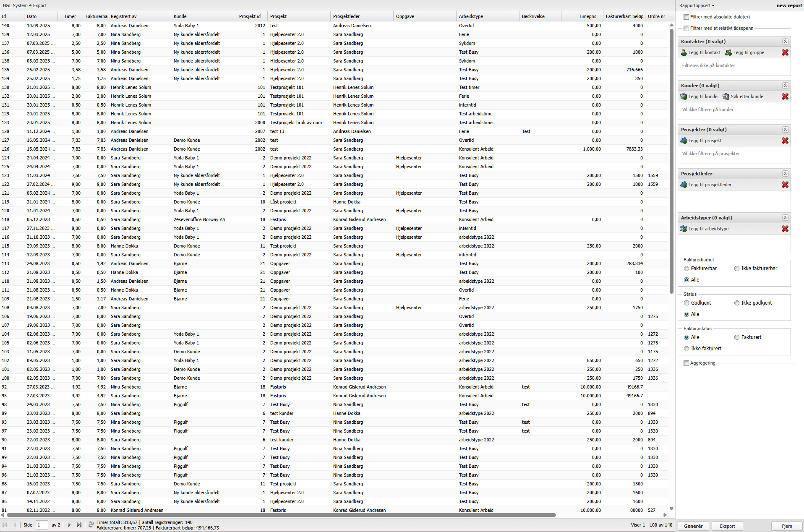This screenshot has height=532, width=804.
Task: Click the refresh icon in pager
Action: (90, 525)
